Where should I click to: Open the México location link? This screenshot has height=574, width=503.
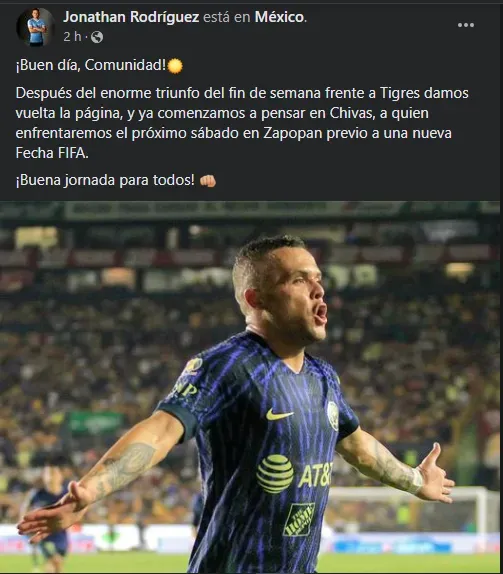279,17
